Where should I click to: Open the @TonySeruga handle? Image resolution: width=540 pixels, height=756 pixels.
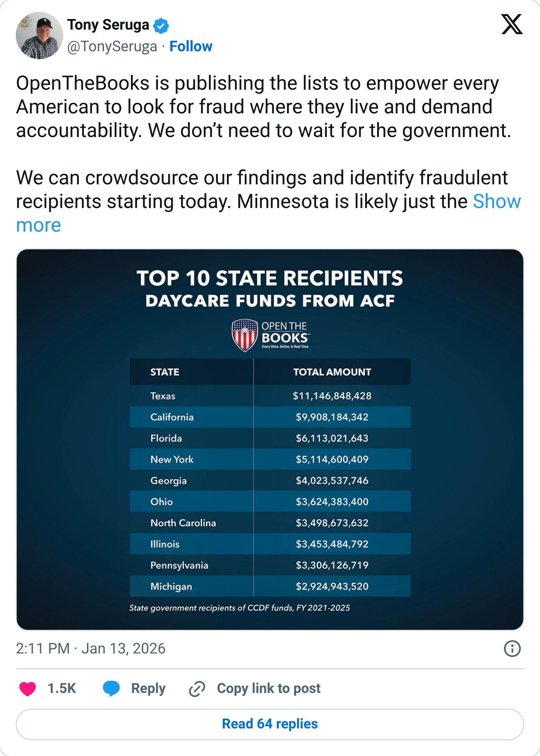112,47
